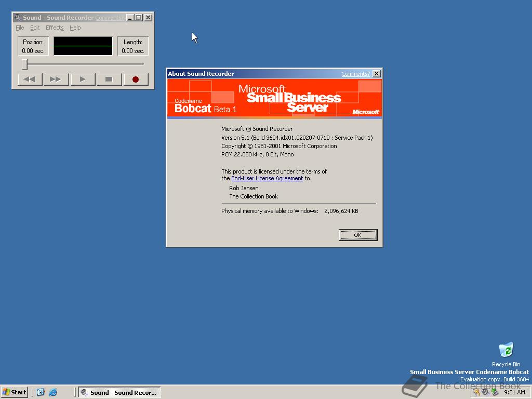532x399 pixels.
Task: Open the Help menu in Sound Recorder
Action: (75, 28)
